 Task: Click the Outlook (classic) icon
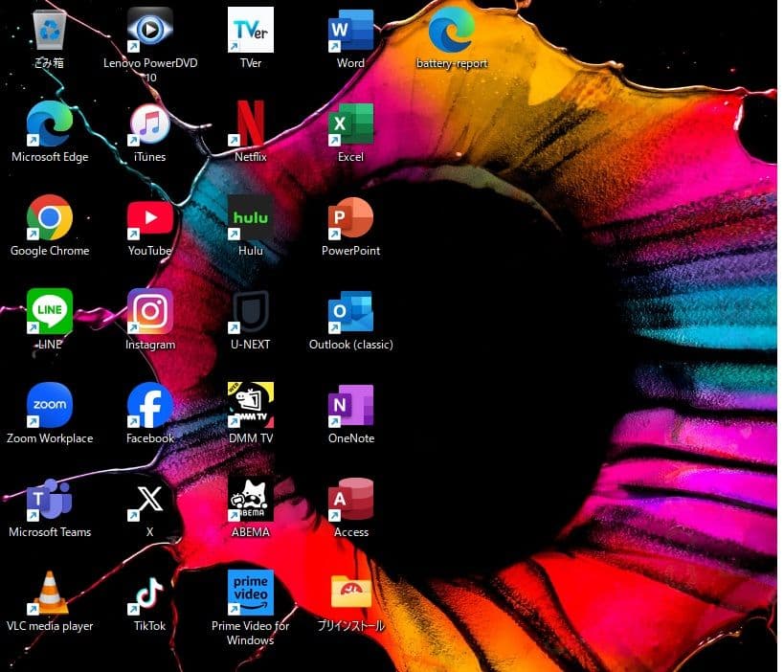click(350, 312)
